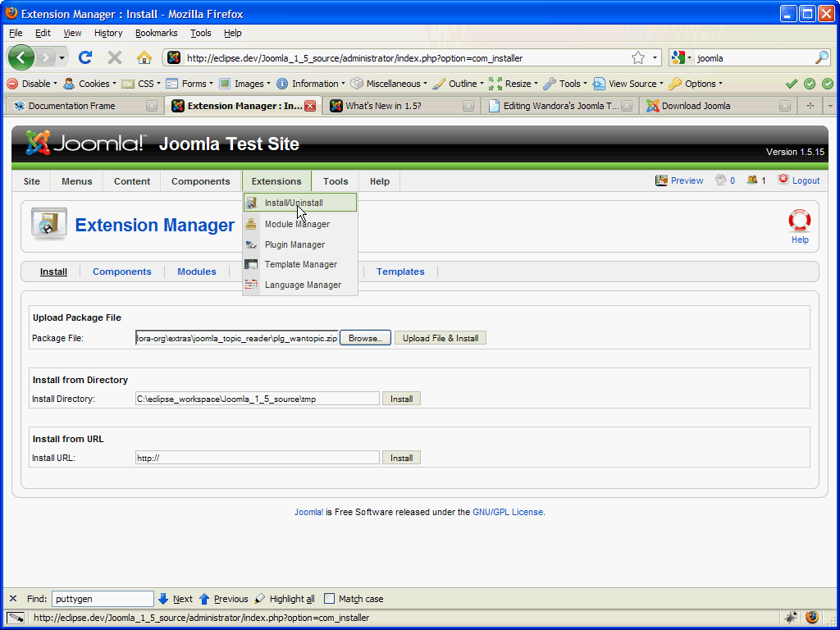Open the Module Manager from the menu

pos(296,223)
